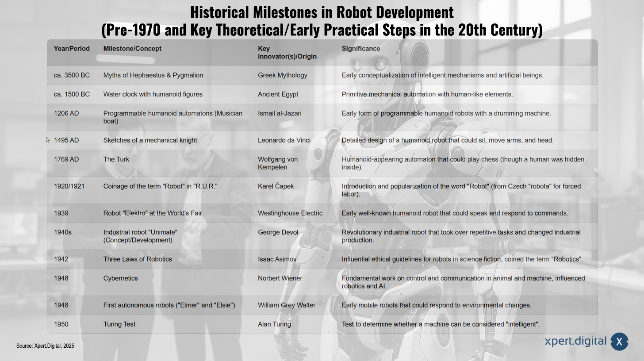This screenshot has width=644, height=361.
Task: Select the Westinghouse Electric cell
Action: (290, 213)
